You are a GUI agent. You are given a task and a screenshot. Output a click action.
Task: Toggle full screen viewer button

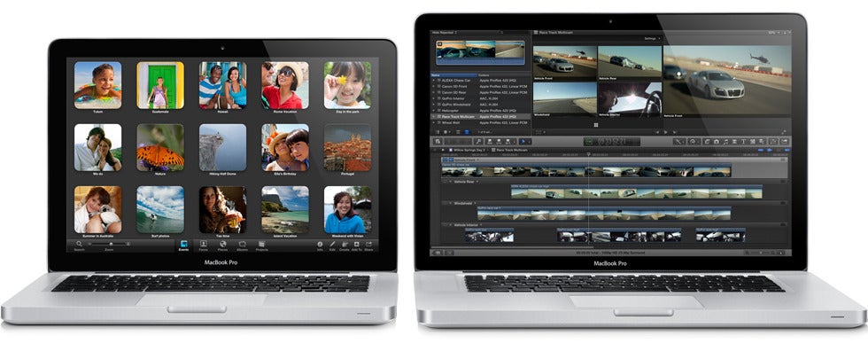(x=783, y=132)
